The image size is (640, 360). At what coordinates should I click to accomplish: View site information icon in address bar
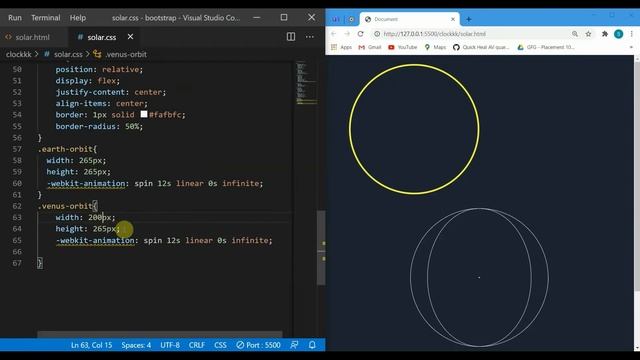377,34
